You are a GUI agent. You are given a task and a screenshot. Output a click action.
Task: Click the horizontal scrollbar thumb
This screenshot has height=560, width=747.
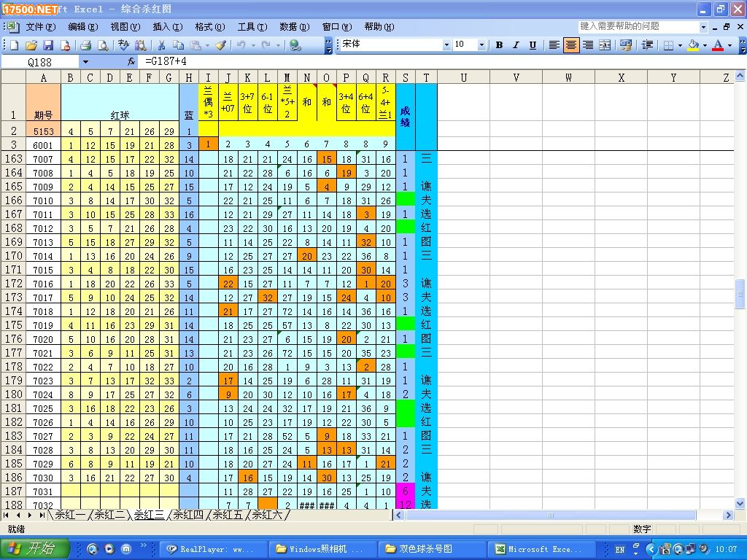click(x=551, y=515)
